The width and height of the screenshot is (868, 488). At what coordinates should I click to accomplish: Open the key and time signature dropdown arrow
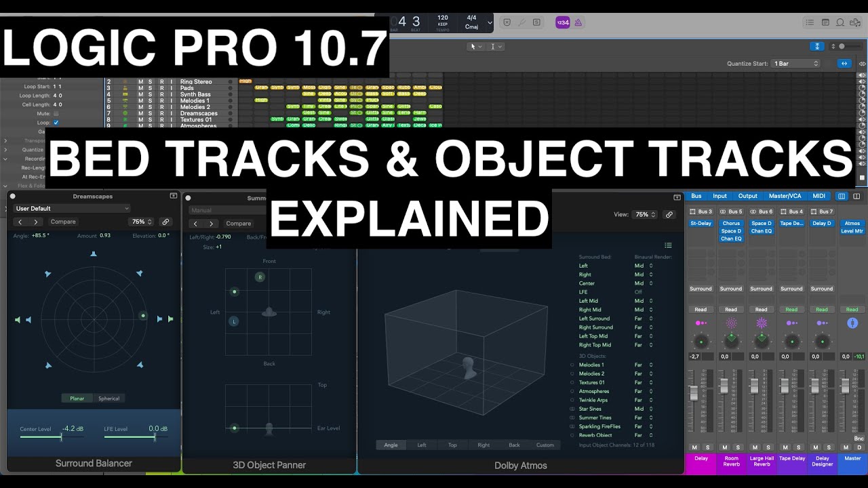pyautogui.click(x=490, y=22)
